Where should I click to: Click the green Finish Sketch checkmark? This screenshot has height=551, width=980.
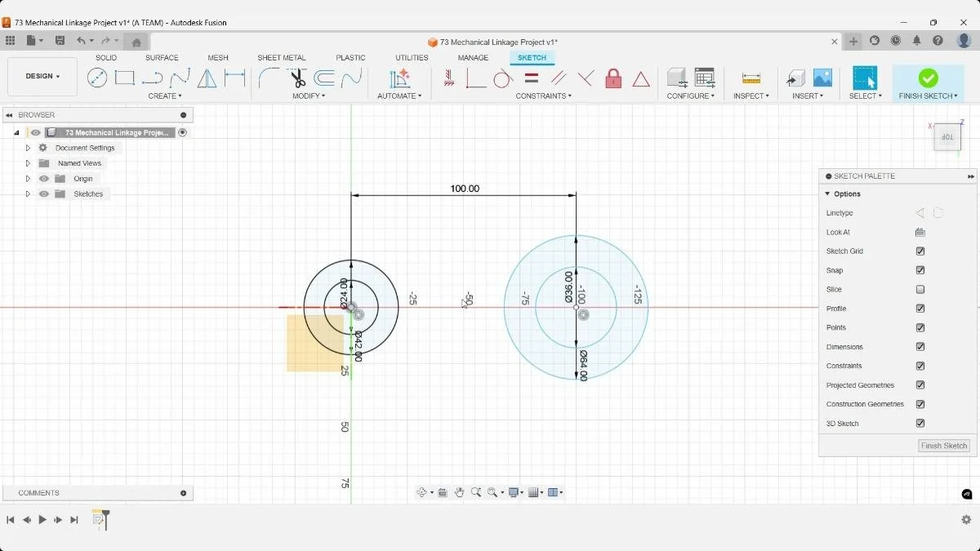[x=928, y=78]
